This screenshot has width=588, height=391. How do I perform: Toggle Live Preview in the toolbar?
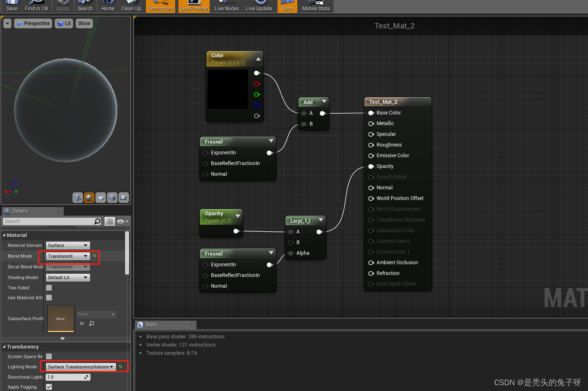point(194,6)
